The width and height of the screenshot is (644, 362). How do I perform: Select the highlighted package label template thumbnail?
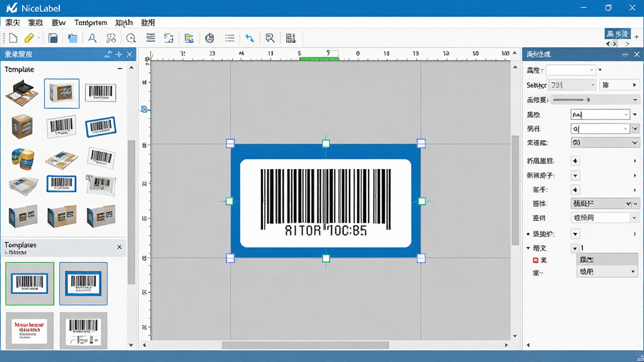point(62,94)
